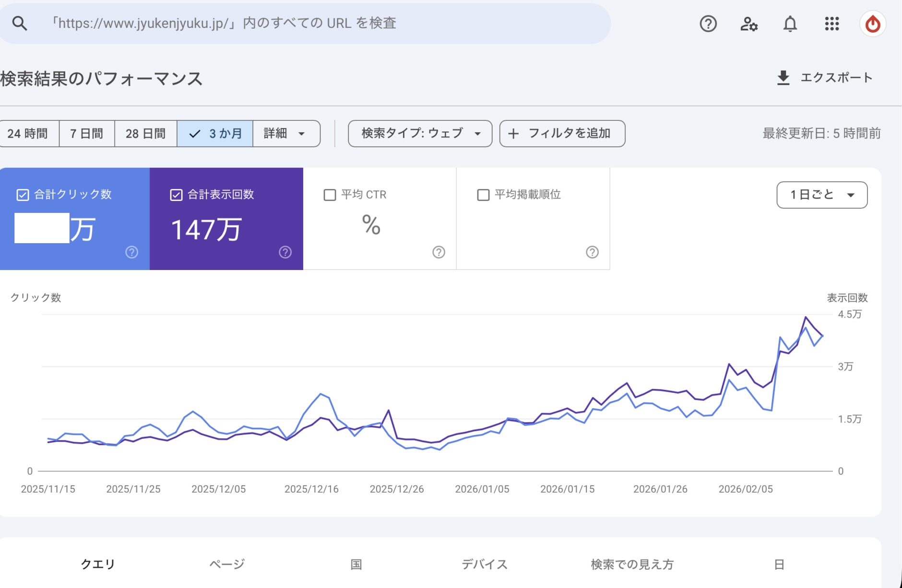
Task: Open the 1日ごと granularity dropdown
Action: click(821, 195)
